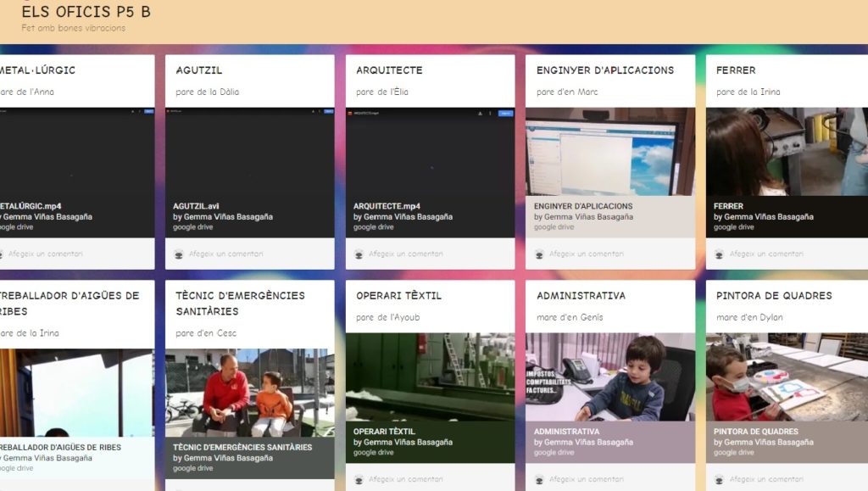Click the avatar icon under Pintora de quadres
Image resolution: width=868 pixels, height=491 pixels.
tap(720, 479)
